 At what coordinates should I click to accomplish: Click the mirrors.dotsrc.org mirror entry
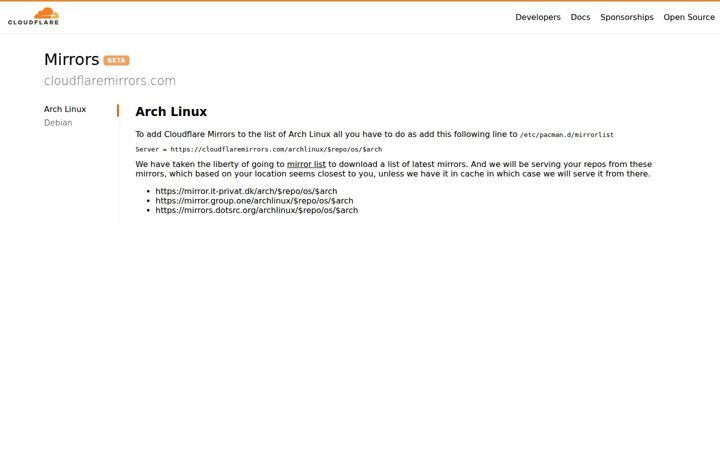pos(257,210)
